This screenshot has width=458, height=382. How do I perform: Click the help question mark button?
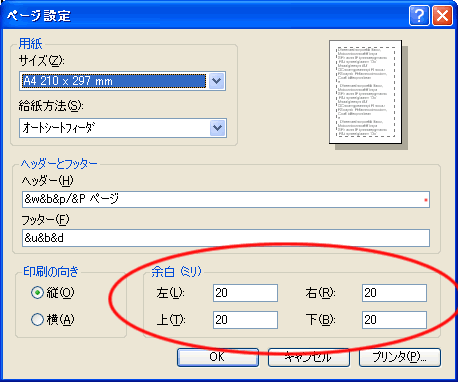click(x=419, y=15)
